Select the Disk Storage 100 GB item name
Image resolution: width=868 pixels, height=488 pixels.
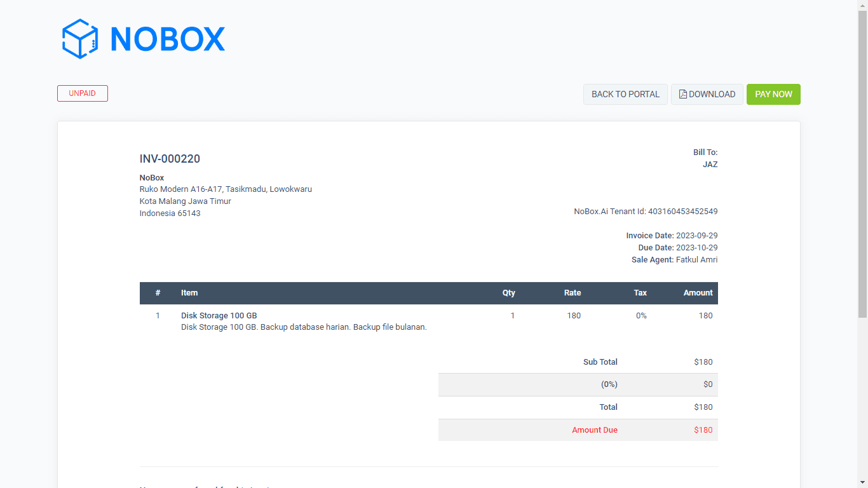[219, 315]
